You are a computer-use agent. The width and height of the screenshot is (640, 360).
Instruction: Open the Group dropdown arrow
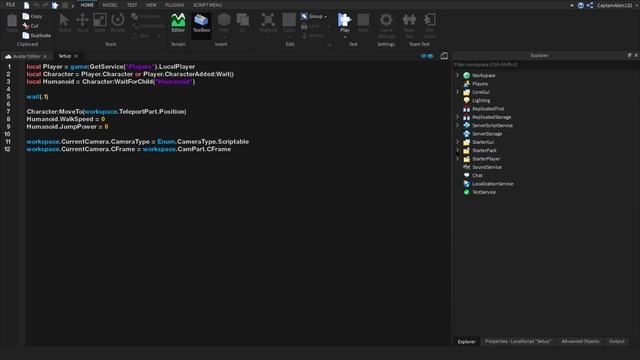326,17
